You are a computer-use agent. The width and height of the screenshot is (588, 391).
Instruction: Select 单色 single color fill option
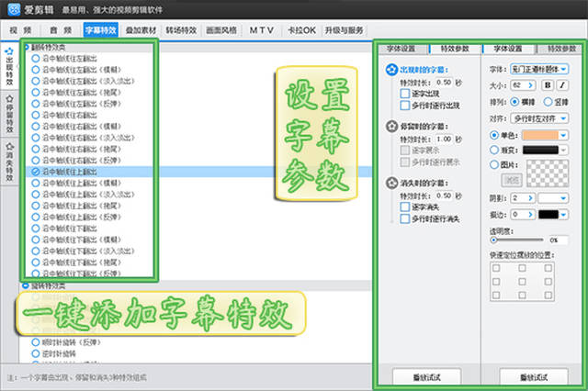[x=494, y=135]
